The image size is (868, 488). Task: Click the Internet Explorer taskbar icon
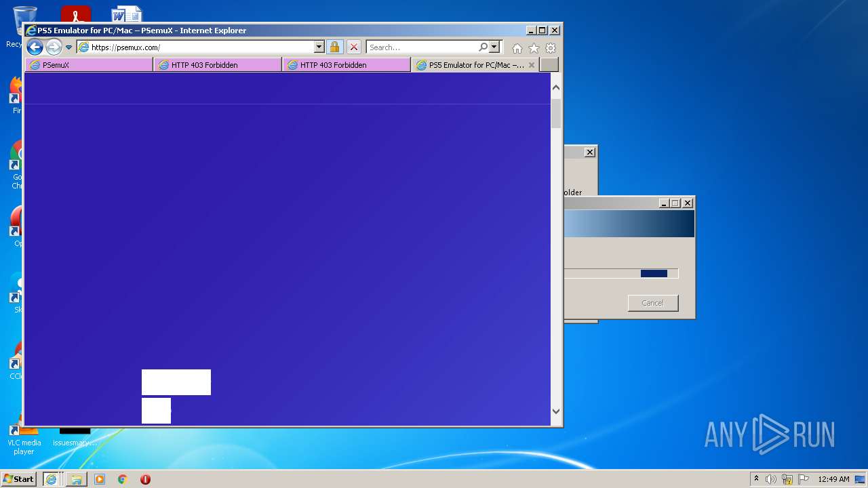pyautogui.click(x=52, y=479)
